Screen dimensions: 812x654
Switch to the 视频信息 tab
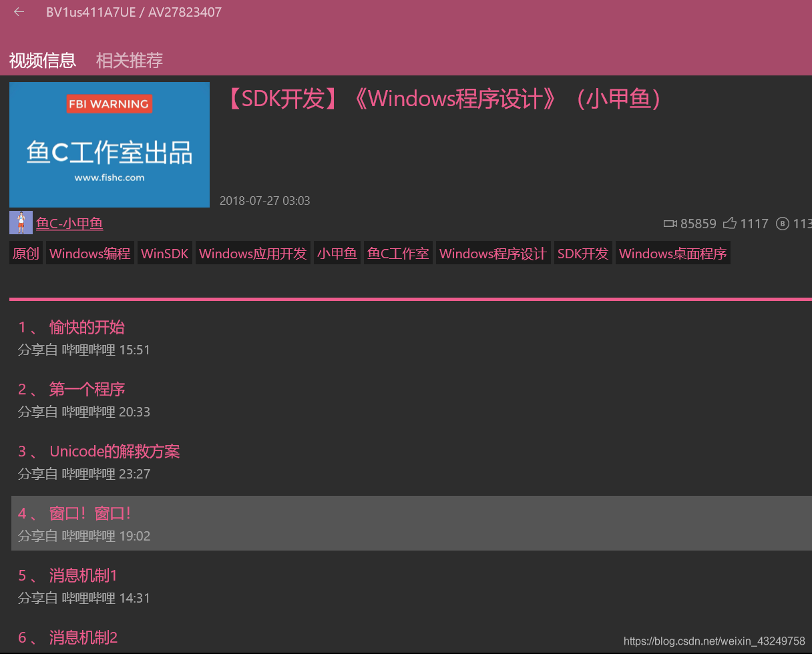pyautogui.click(x=43, y=61)
